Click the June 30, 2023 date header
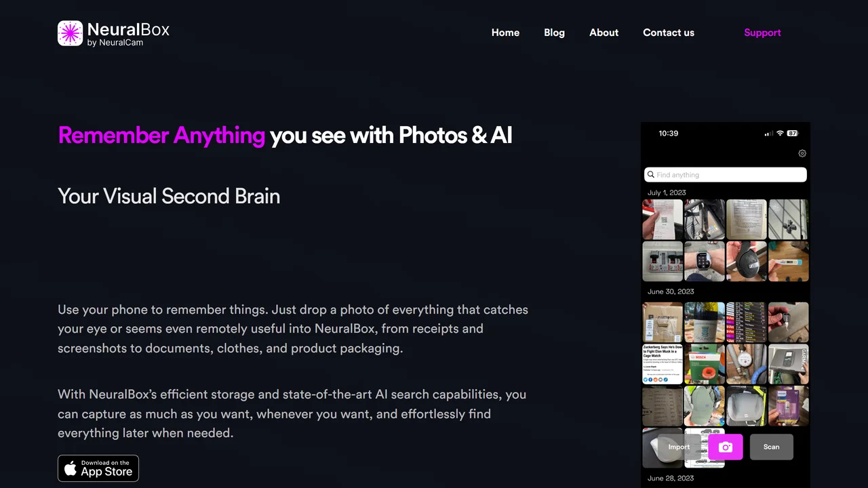Image resolution: width=868 pixels, height=488 pixels. click(x=671, y=291)
